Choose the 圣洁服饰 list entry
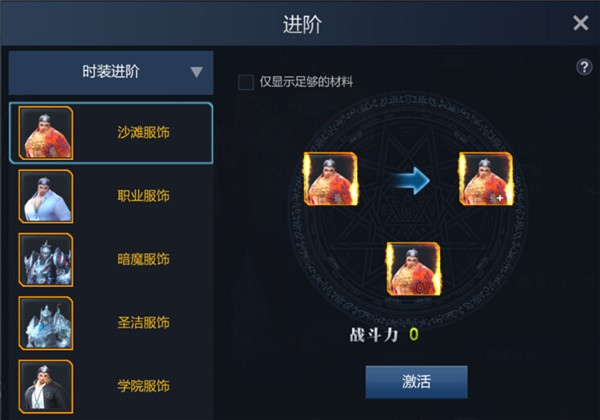600x420 pixels. (x=111, y=323)
